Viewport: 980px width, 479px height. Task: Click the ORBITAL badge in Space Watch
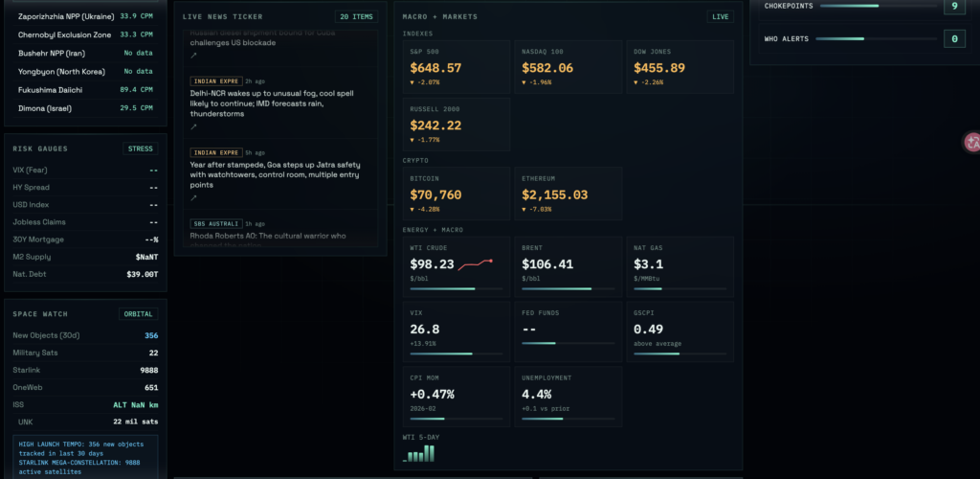click(x=138, y=313)
